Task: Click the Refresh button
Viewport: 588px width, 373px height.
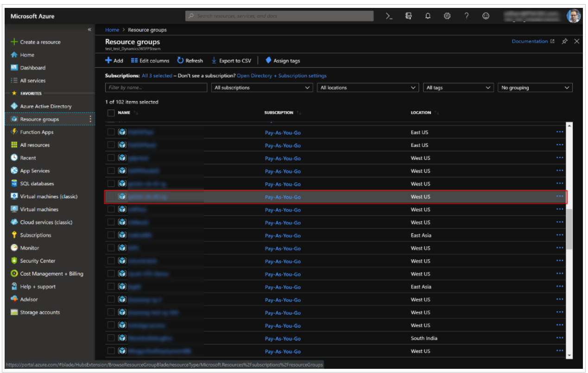Action: point(190,61)
